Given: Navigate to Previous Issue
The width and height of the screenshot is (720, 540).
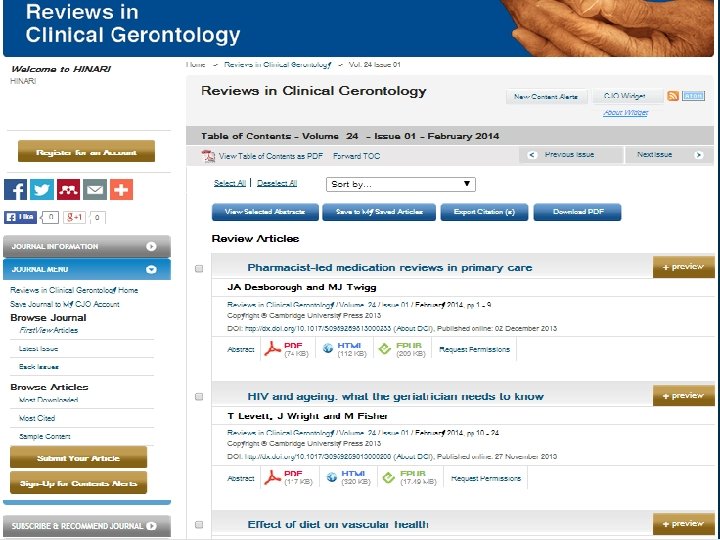Looking at the screenshot, I should coord(570,155).
